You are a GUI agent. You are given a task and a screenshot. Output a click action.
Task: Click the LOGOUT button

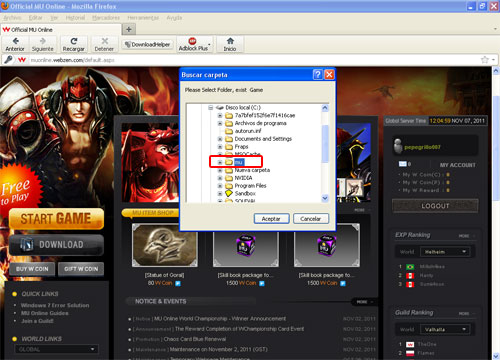[x=435, y=206]
